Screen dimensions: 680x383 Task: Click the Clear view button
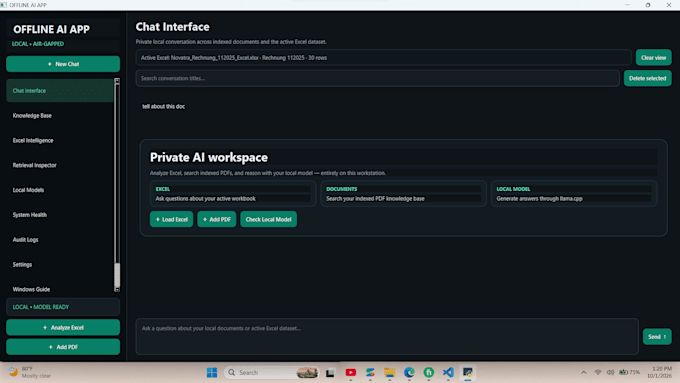654,58
